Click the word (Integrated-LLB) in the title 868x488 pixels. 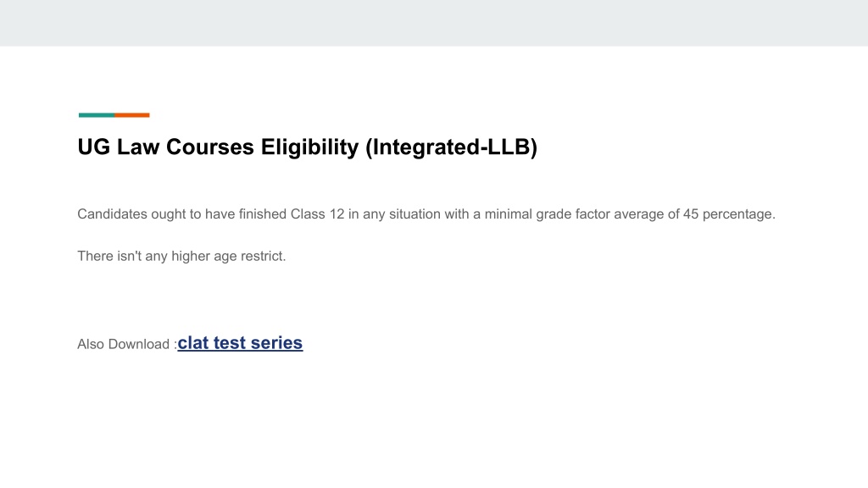click(x=451, y=147)
